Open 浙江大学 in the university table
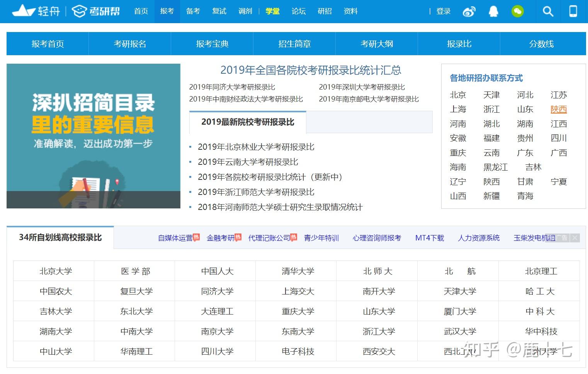The width and height of the screenshot is (588, 374). pyautogui.click(x=379, y=332)
